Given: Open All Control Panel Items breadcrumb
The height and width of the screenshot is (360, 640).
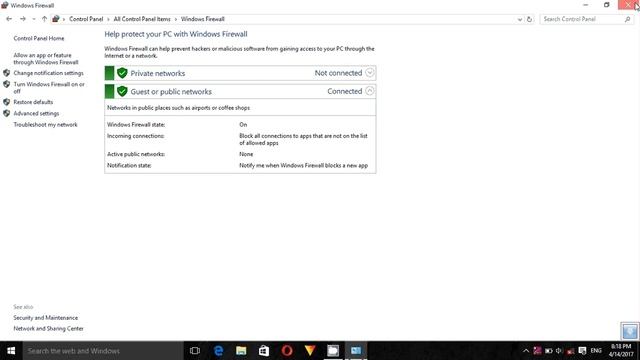Looking at the screenshot, I should pos(142,19).
